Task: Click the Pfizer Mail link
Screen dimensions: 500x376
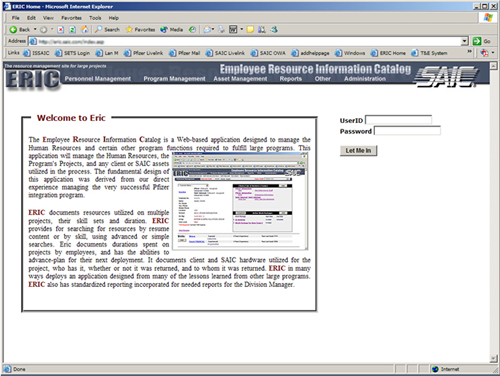Action: [x=185, y=53]
